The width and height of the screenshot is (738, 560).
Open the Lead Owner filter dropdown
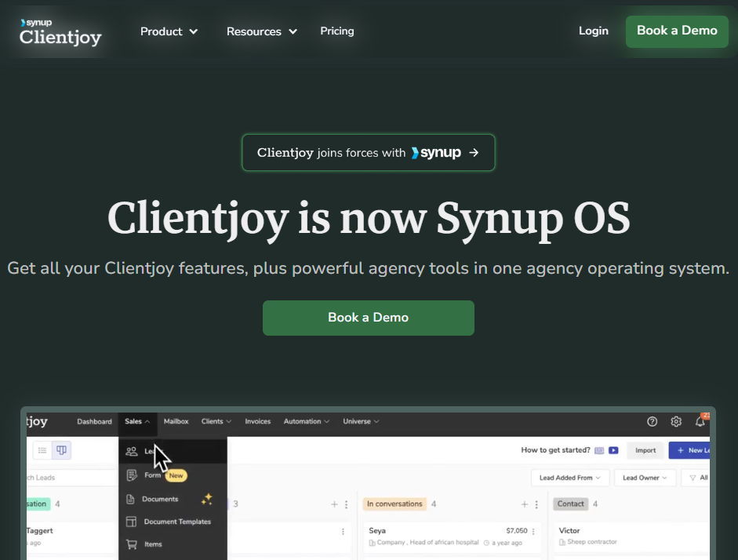click(x=645, y=478)
